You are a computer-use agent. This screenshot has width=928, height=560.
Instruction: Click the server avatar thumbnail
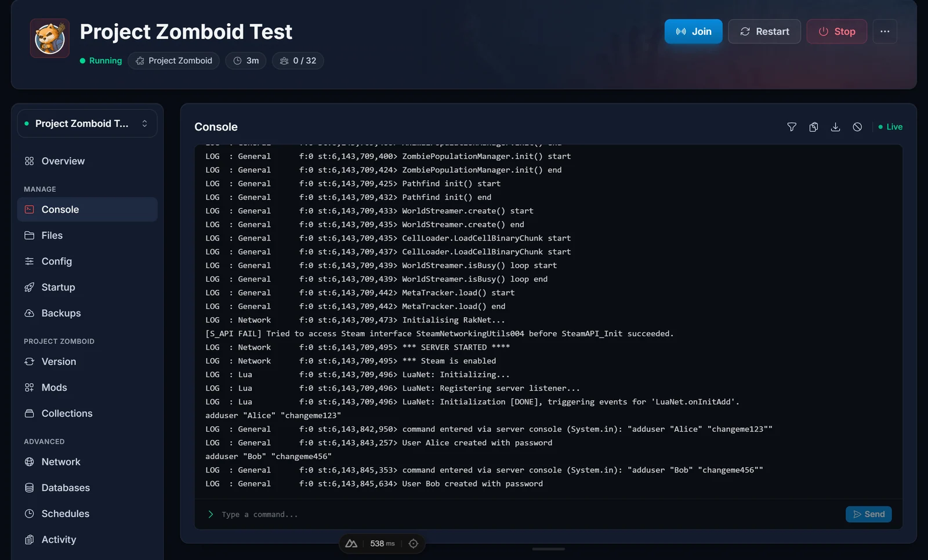pos(50,38)
